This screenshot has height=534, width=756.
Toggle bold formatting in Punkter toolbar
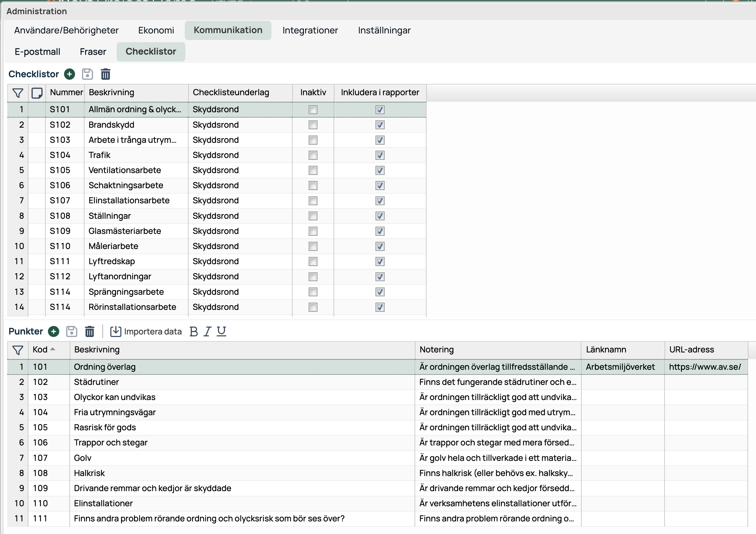194,331
